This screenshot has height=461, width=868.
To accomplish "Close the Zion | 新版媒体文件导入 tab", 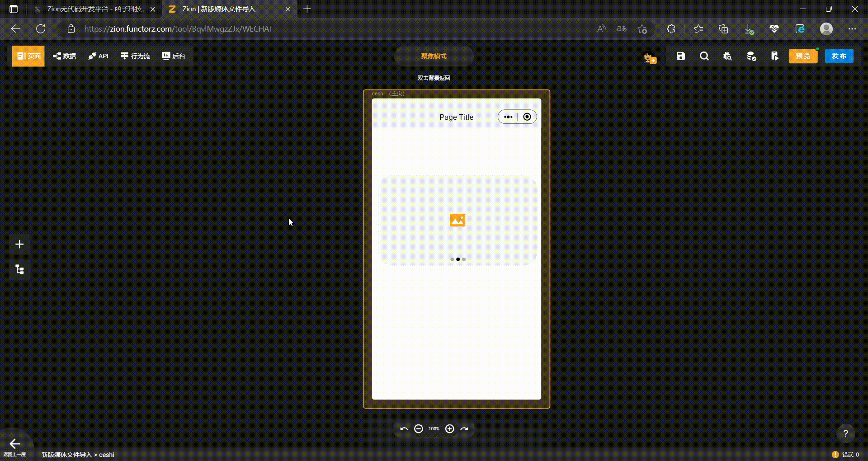I will [x=288, y=9].
